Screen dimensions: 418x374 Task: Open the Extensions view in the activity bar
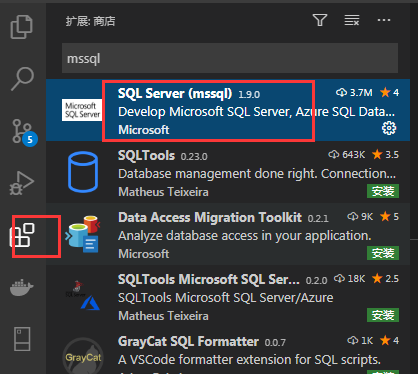pos(22,235)
